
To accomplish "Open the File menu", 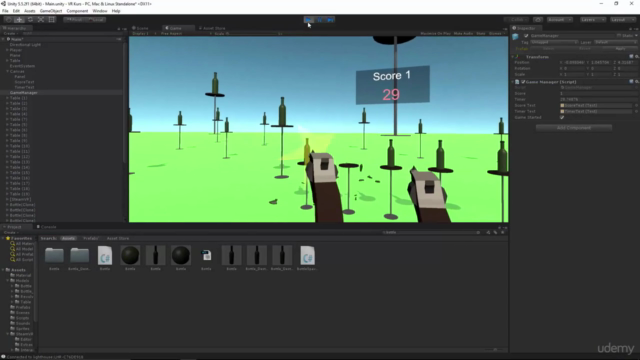I will pos(5,11).
